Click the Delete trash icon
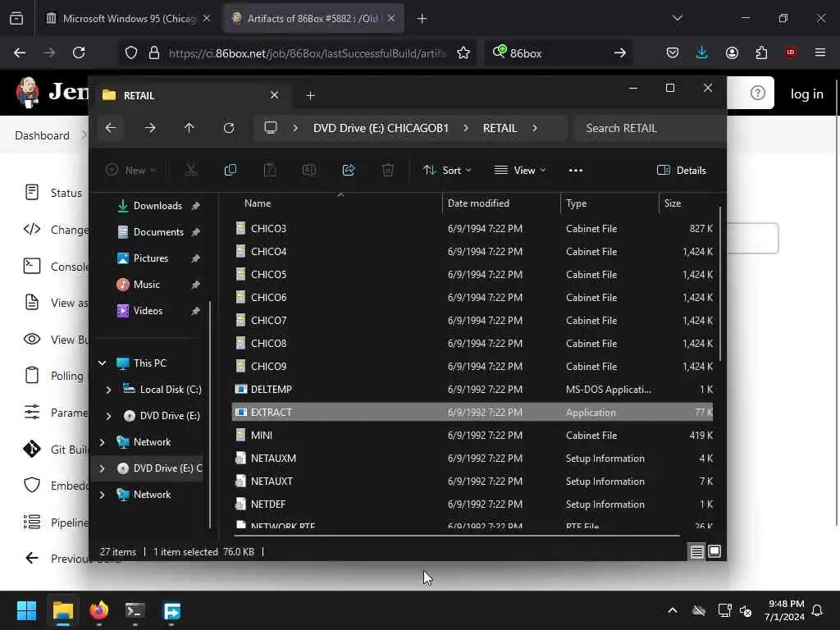 (x=388, y=171)
